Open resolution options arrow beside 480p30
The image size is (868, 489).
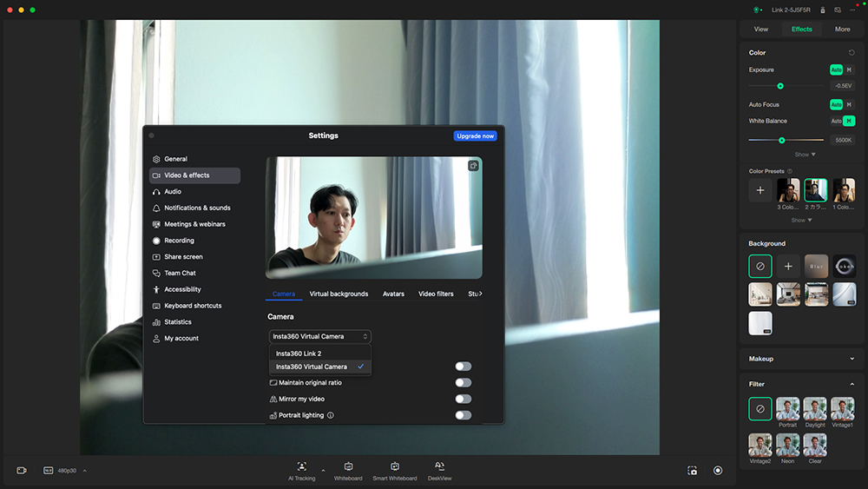coord(85,471)
